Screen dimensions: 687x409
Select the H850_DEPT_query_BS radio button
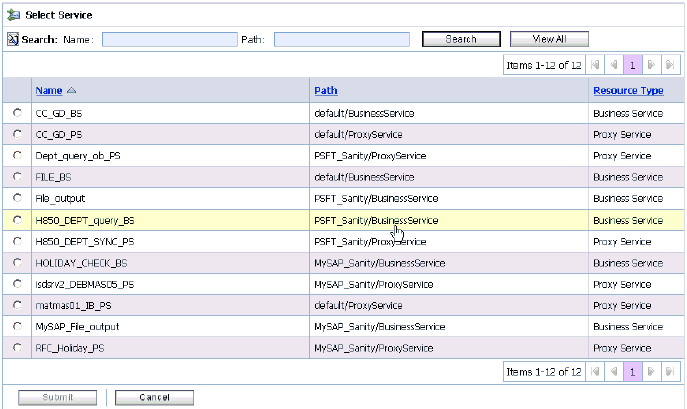[17, 220]
